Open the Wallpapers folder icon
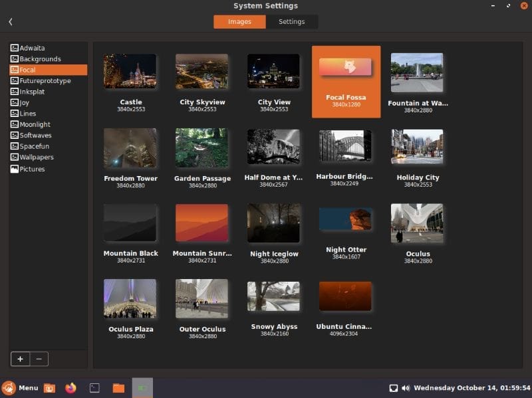532x398 pixels. (x=14, y=157)
